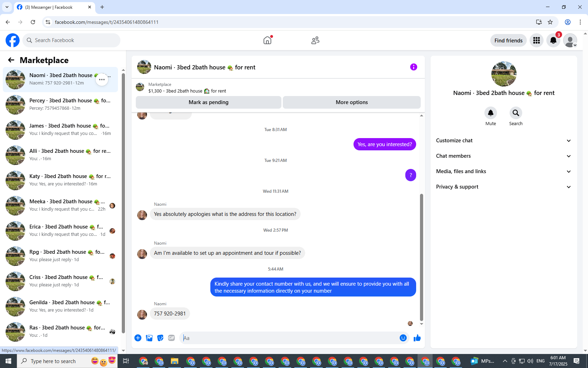The height and width of the screenshot is (368, 588).
Task: Go to the Home feed icon
Action: click(x=267, y=40)
